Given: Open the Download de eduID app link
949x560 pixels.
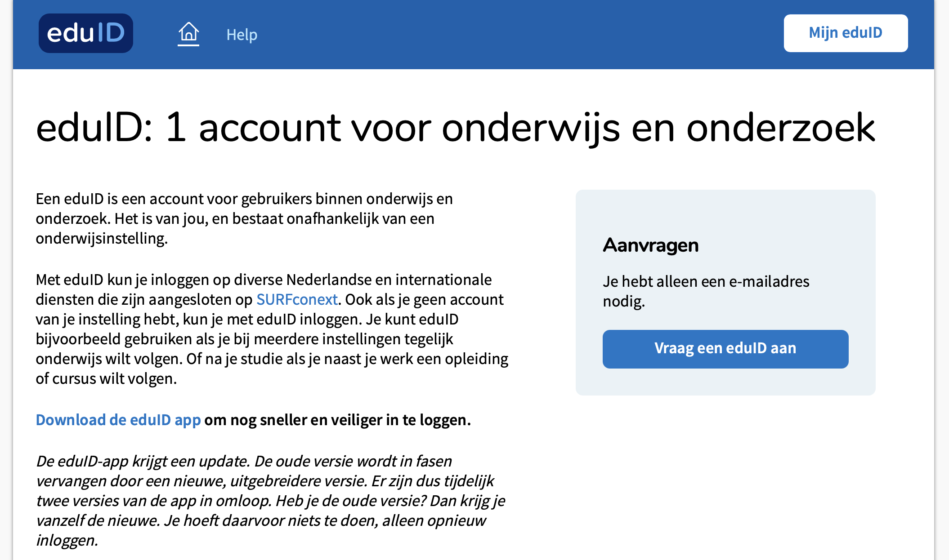Looking at the screenshot, I should click(x=118, y=420).
